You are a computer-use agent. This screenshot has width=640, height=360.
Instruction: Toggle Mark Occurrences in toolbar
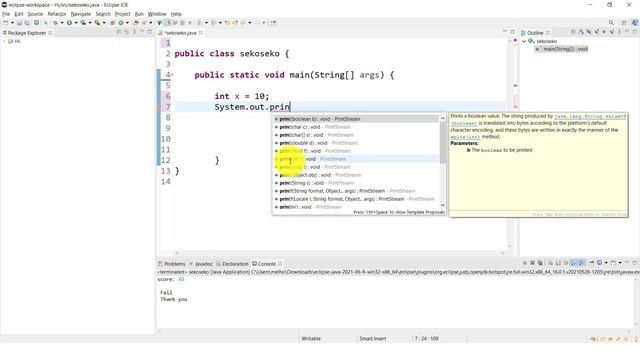pos(167,23)
